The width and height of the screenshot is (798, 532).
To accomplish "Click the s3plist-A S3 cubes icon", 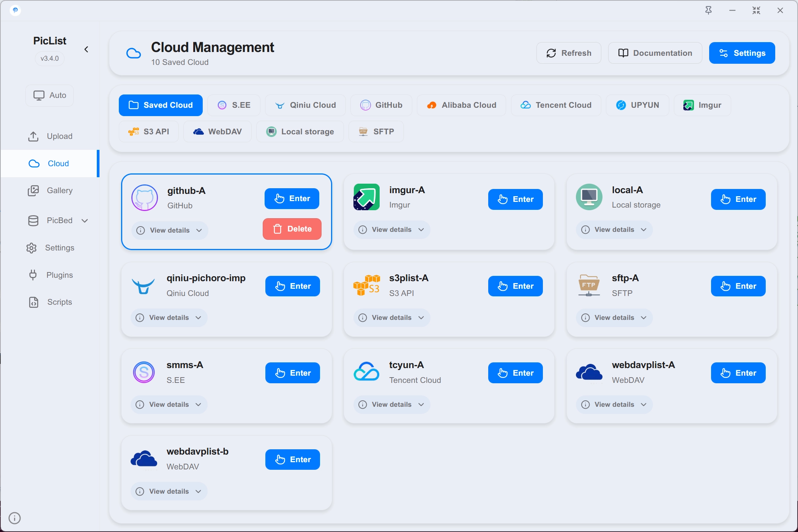I will tap(366, 285).
